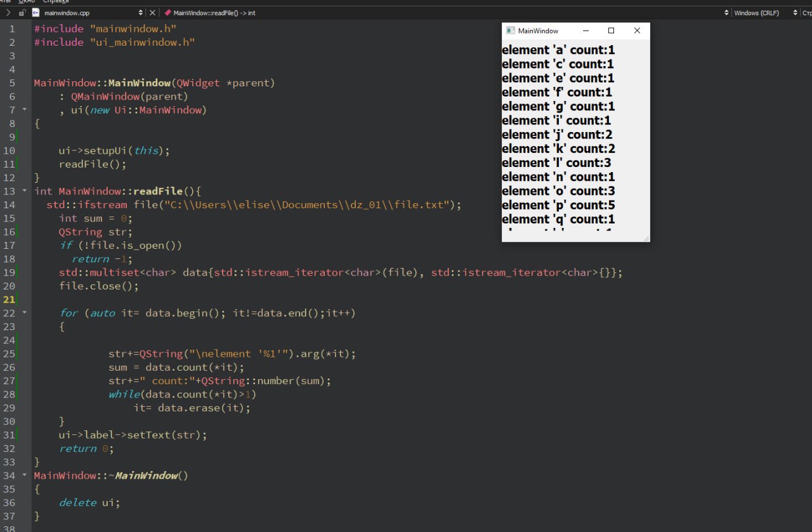Click label row "element 'c' count:1"

558,64
